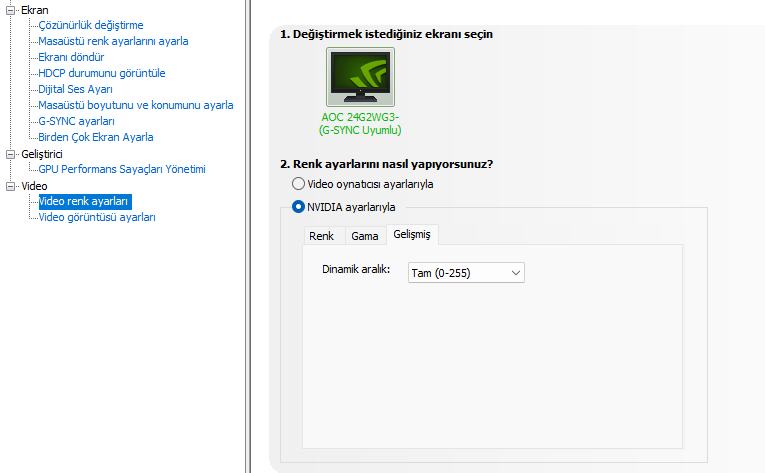Click the Video category label

coord(34,186)
